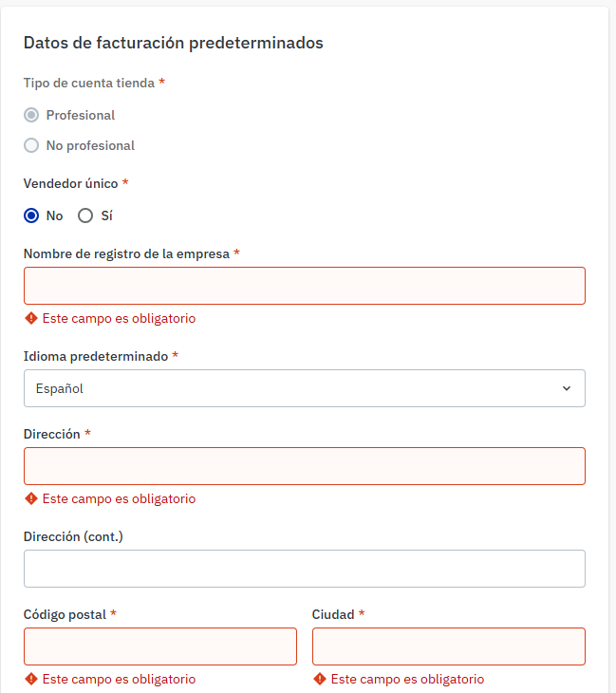This screenshot has height=693, width=616.
Task: Choose the No profesional radio button
Action: (x=31, y=145)
